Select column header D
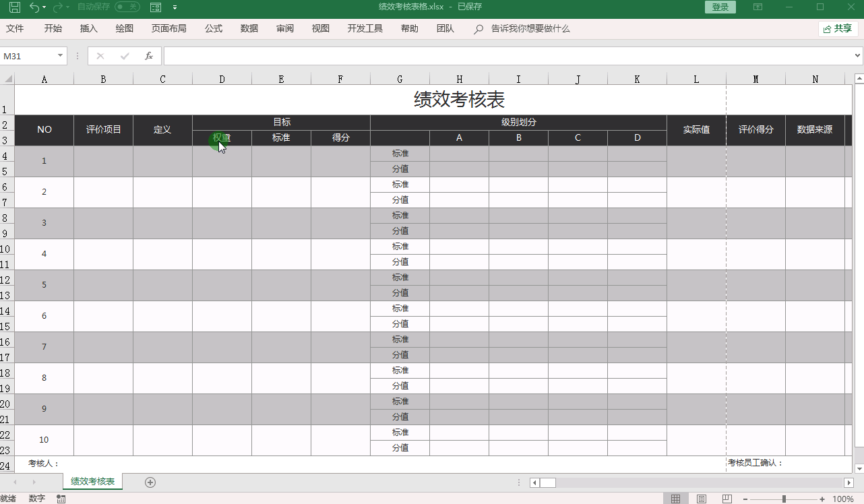This screenshot has width=864, height=504. tap(222, 79)
